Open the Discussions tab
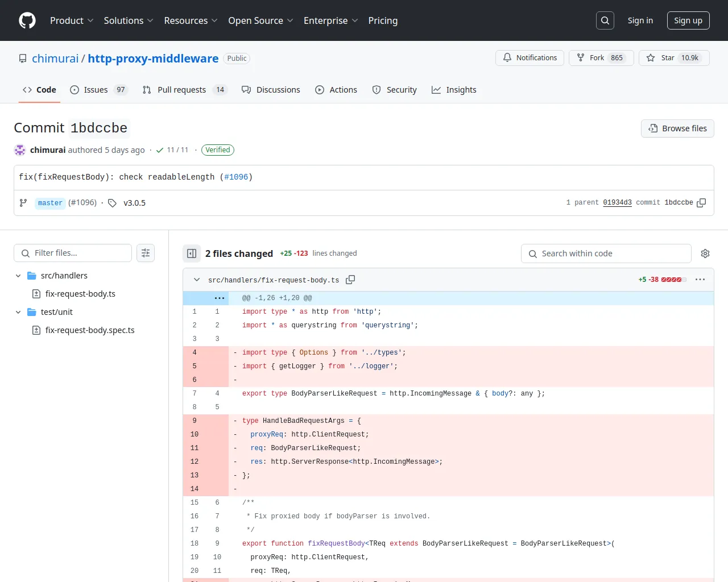The height and width of the screenshot is (582, 728). pos(271,90)
